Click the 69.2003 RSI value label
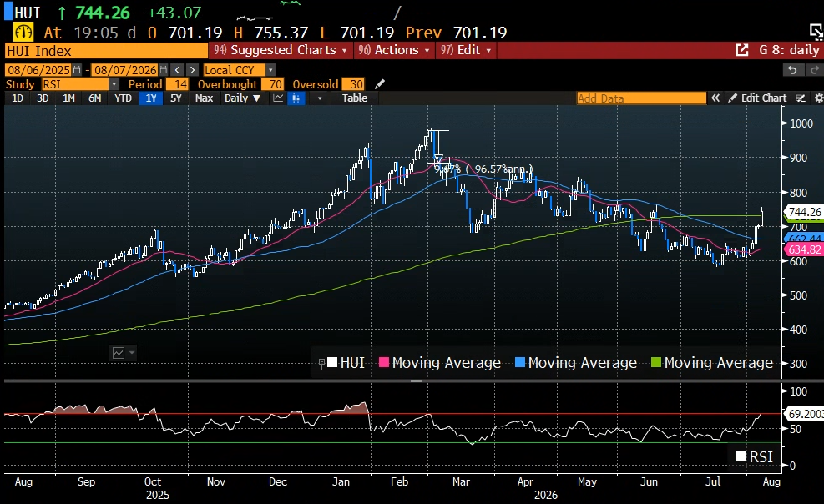The width and height of the screenshot is (824, 504). [x=804, y=414]
